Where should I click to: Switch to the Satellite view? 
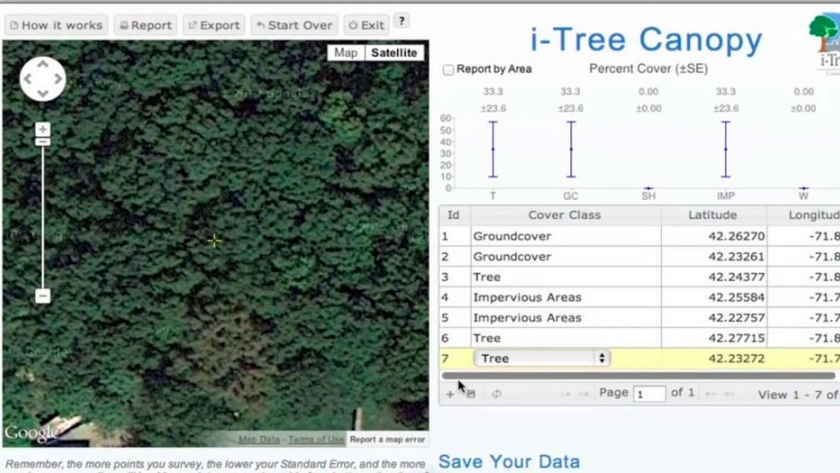pos(394,52)
